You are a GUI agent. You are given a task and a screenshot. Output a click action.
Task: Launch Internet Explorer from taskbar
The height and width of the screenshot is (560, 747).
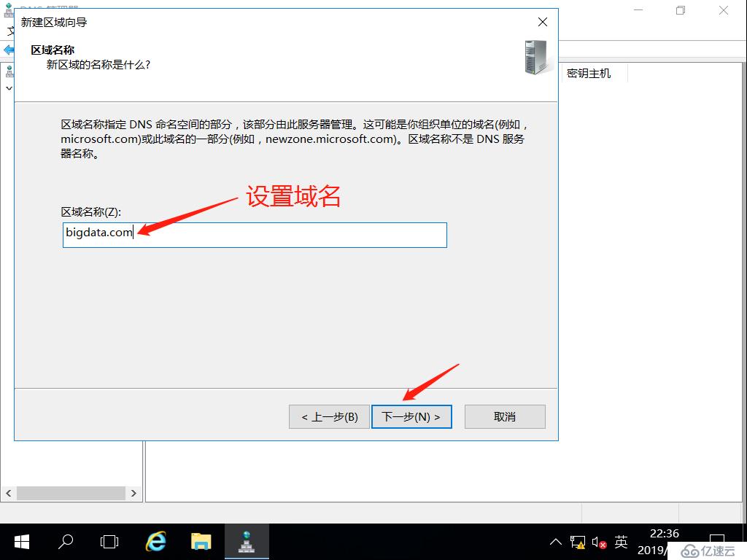(155, 542)
